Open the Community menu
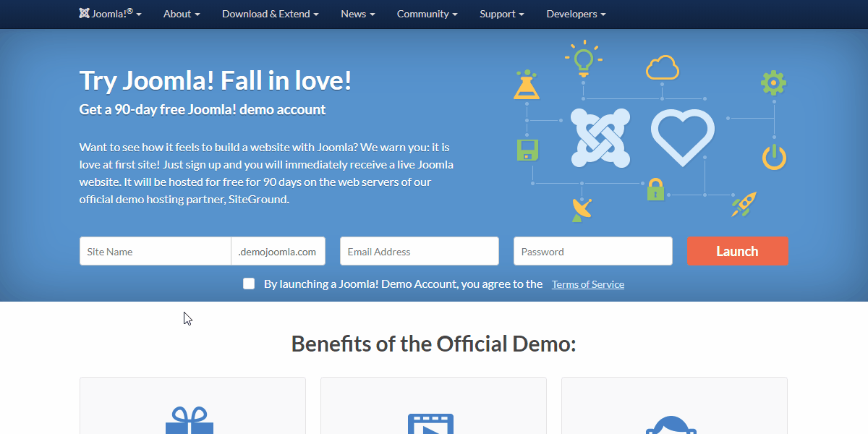The height and width of the screenshot is (434, 868). (427, 14)
